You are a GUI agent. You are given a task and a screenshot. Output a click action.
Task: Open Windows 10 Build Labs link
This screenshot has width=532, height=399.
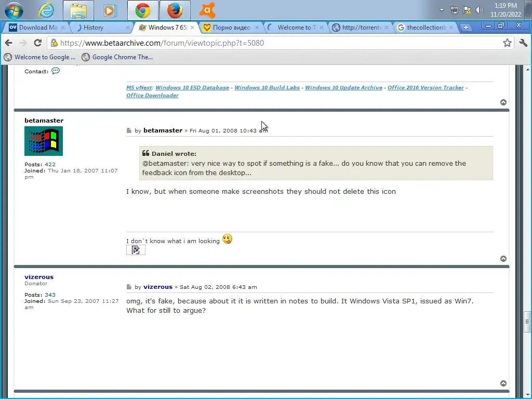coord(267,87)
